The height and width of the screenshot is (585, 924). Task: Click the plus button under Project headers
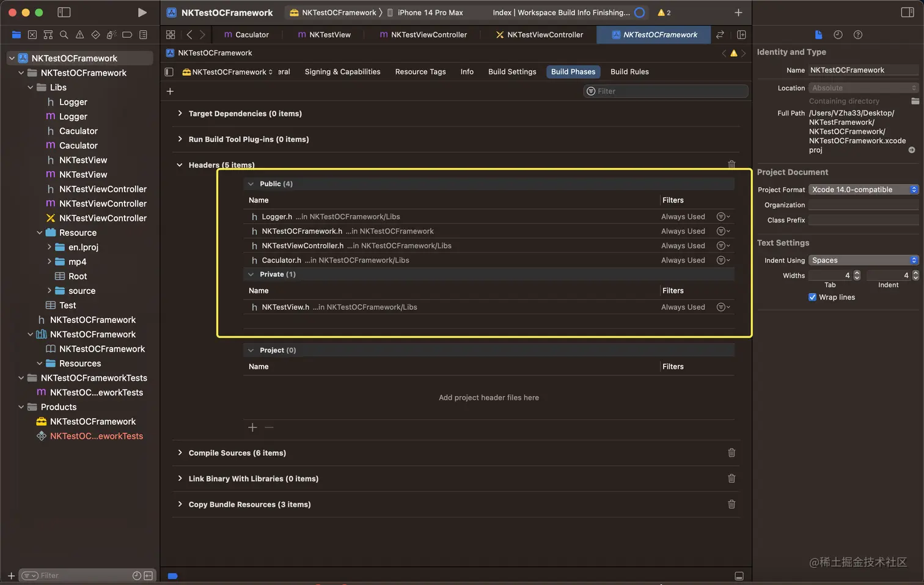252,427
